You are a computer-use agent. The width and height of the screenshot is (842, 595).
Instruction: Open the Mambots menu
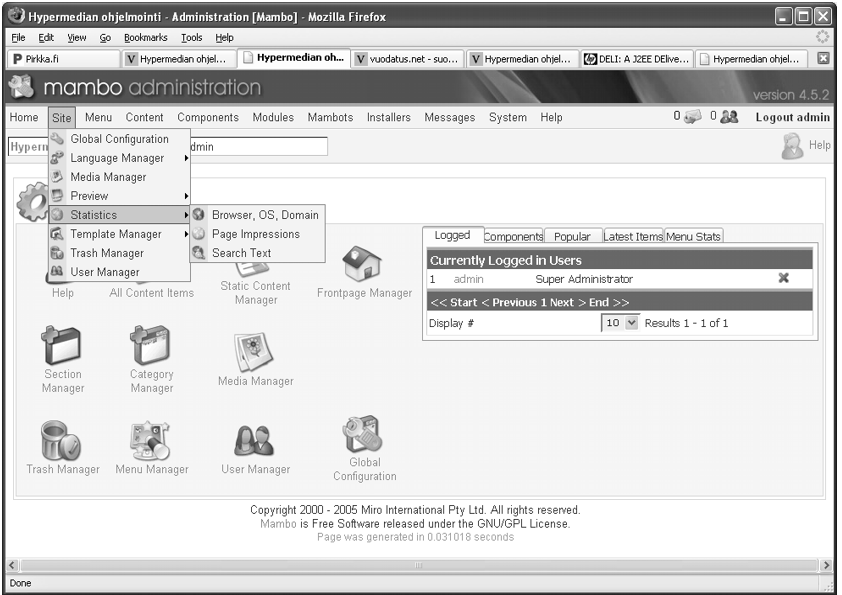tap(330, 117)
